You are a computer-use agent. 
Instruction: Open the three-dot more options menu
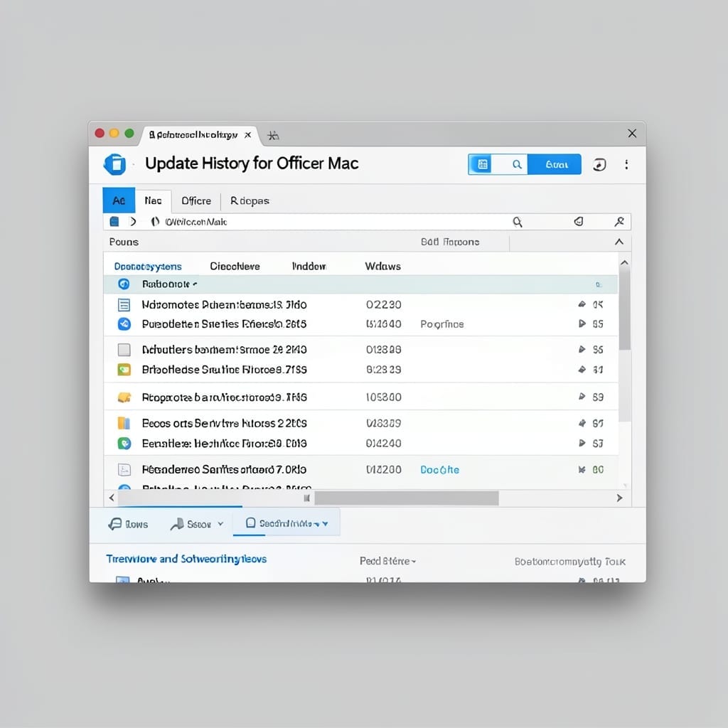626,164
